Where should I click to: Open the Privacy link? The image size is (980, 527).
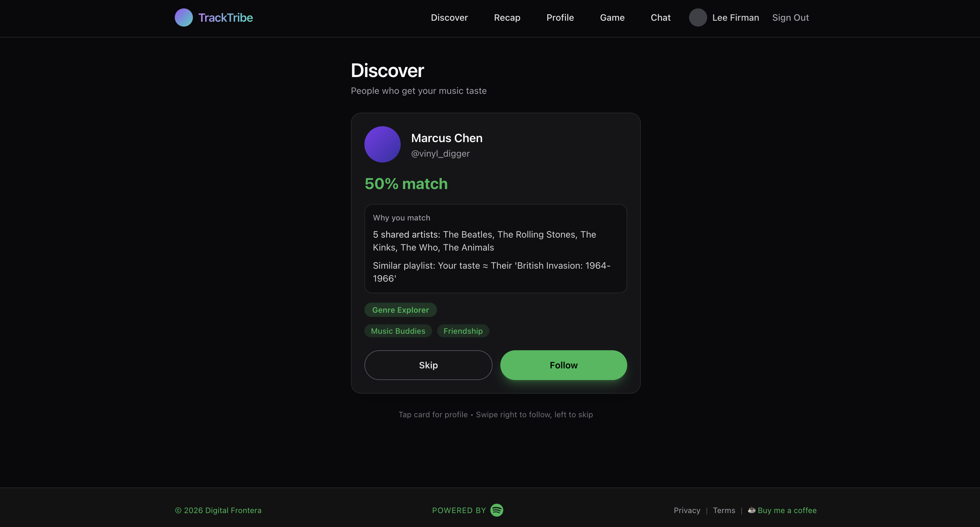click(x=687, y=510)
